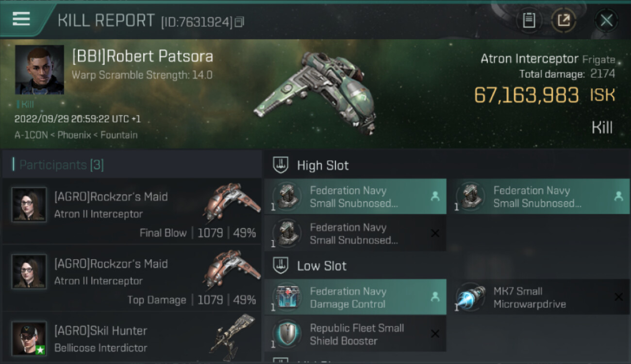
Task: Click the Low Slot section header
Action: pyautogui.click(x=321, y=266)
